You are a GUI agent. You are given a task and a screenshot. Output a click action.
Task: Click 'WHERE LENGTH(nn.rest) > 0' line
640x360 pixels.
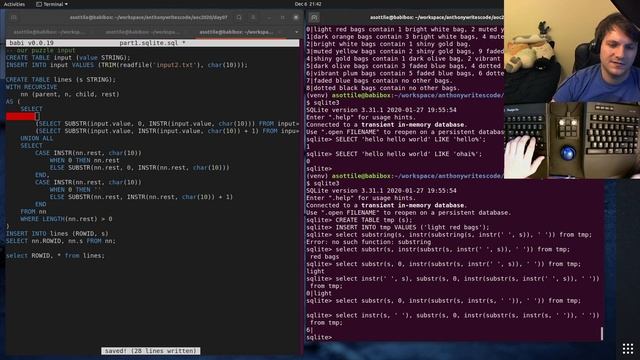click(x=66, y=219)
